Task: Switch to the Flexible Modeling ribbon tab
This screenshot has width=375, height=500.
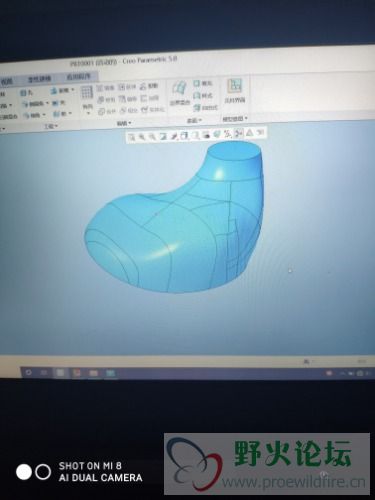Action: click(39, 79)
